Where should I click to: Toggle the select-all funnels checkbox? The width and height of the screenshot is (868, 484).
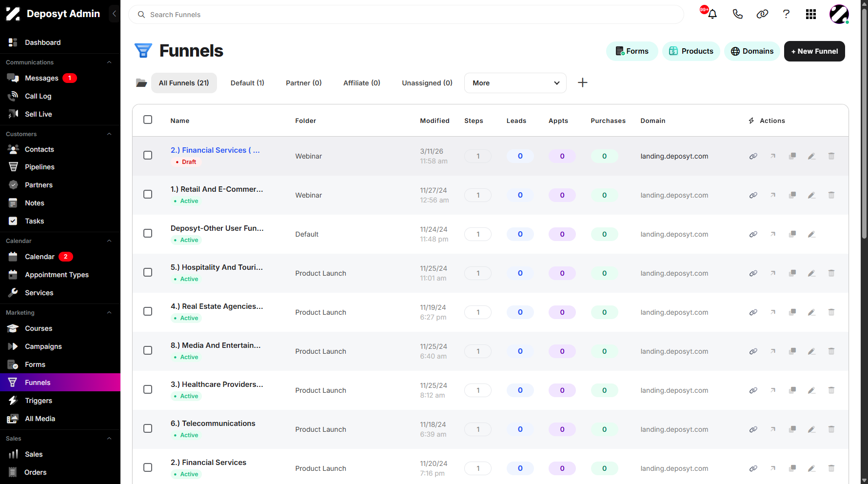148,120
